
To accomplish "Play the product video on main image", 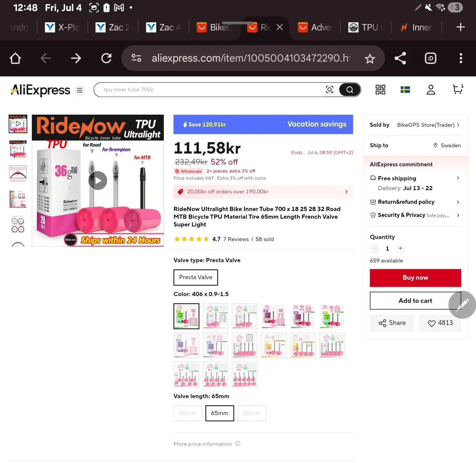I will [x=98, y=180].
